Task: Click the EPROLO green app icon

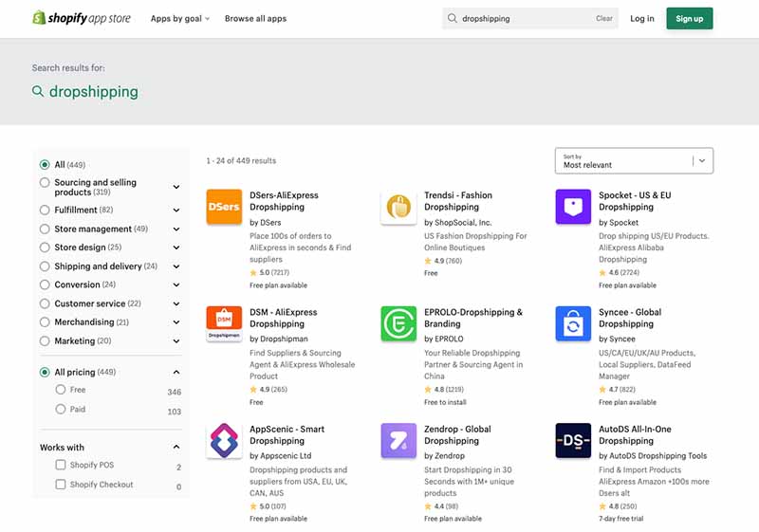Action: (x=398, y=323)
